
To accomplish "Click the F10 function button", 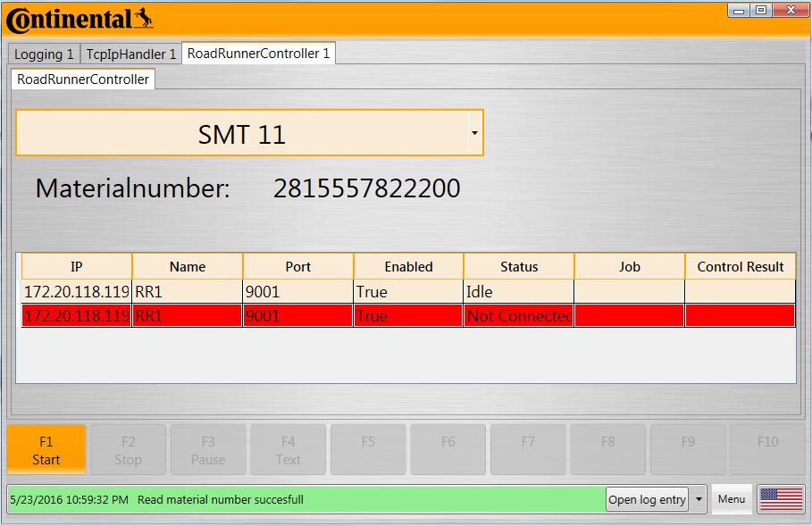I will click(767, 450).
